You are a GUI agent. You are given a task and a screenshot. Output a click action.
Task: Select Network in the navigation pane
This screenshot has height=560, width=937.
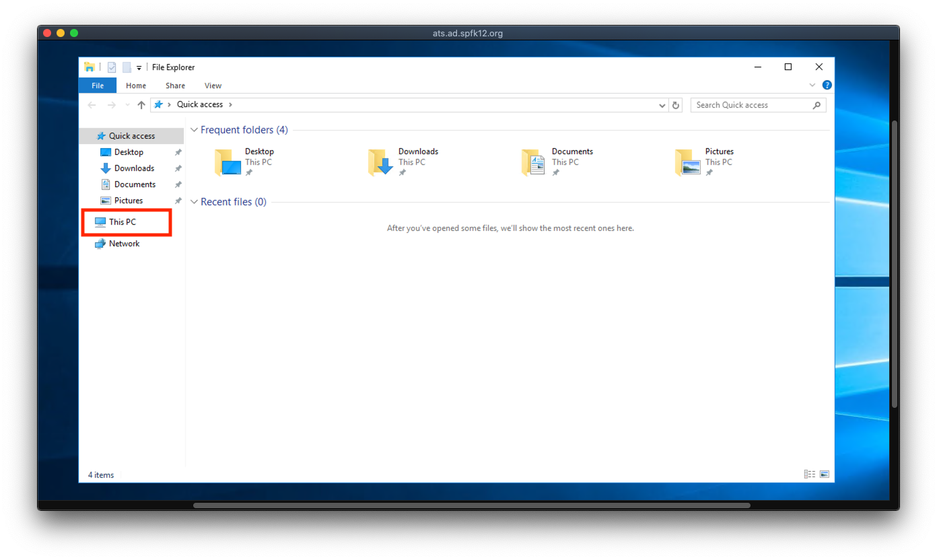pos(124,244)
